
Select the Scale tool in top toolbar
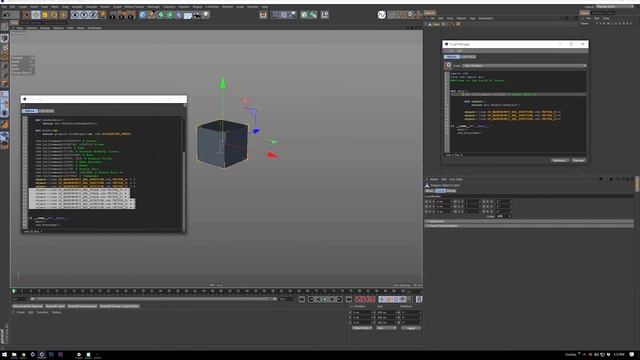click(45, 15)
